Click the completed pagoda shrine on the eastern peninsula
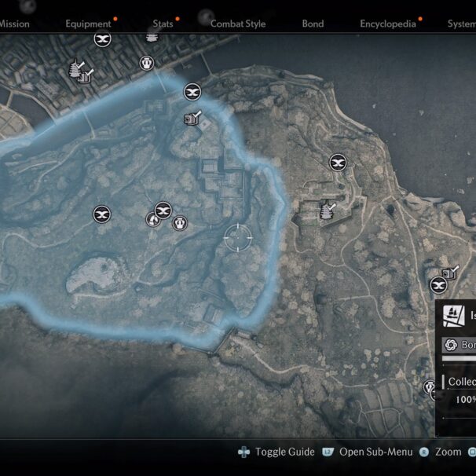The width and height of the screenshot is (476, 476). (328, 210)
